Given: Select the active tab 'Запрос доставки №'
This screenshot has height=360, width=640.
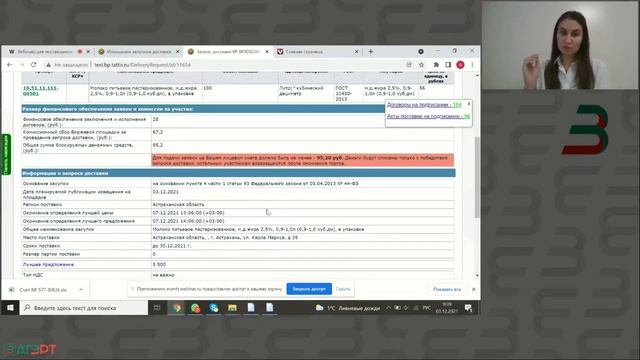Looking at the screenshot, I should click(228, 51).
